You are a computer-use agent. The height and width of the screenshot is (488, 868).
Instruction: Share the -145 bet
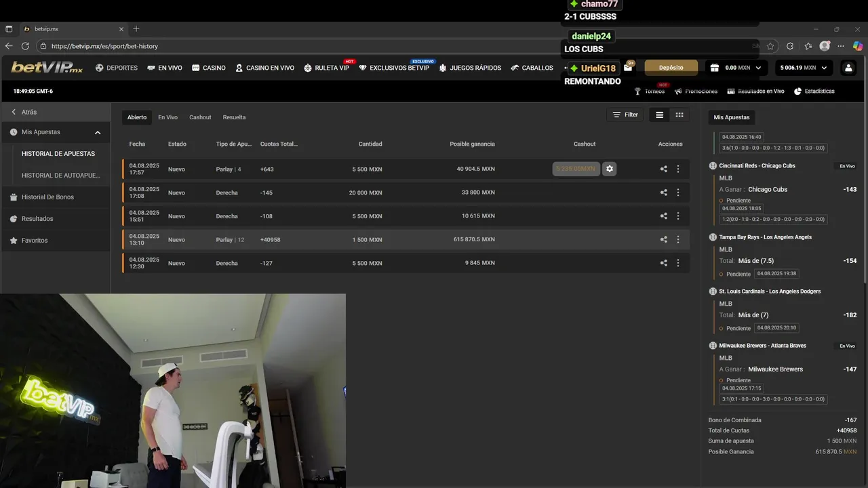tap(663, 192)
